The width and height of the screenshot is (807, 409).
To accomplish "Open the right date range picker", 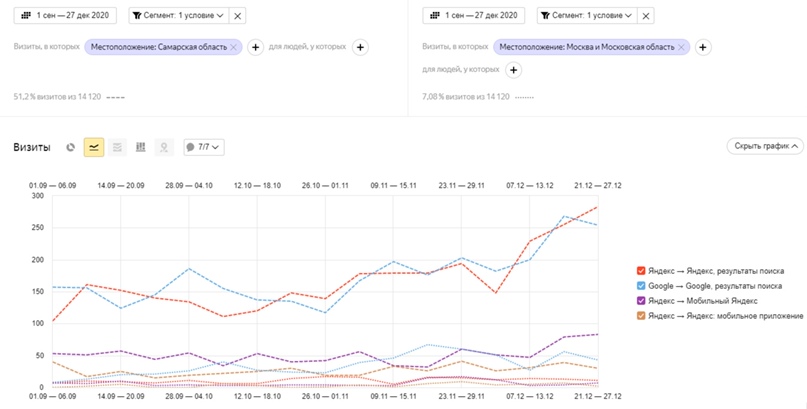I will tap(473, 16).
